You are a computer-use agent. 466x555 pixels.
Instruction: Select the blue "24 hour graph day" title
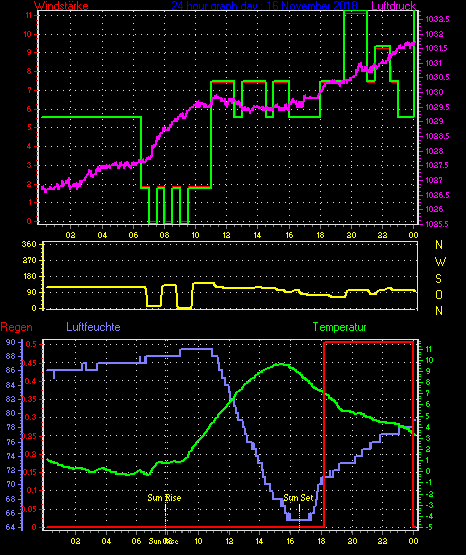(x=264, y=6)
